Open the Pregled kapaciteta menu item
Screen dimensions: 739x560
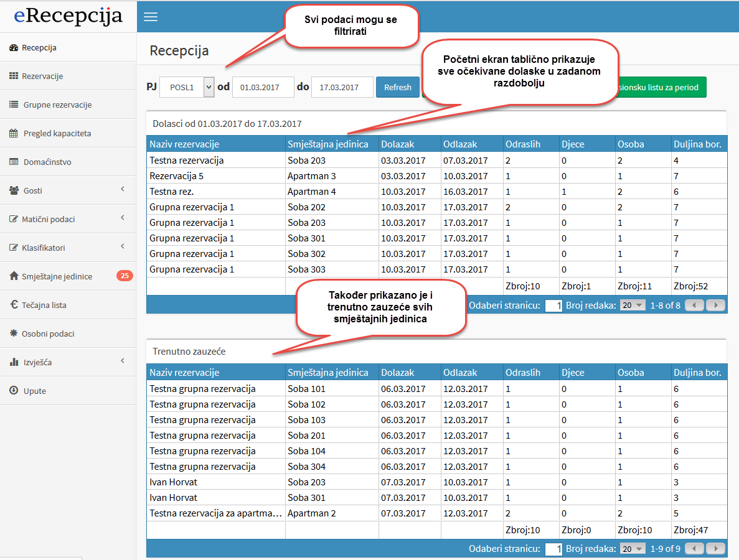(x=68, y=133)
